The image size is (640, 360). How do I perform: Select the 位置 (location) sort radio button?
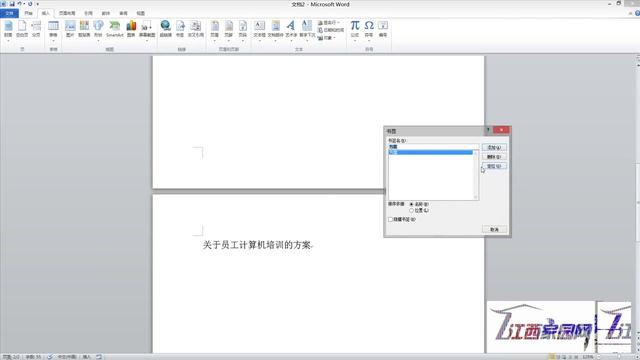(411, 211)
